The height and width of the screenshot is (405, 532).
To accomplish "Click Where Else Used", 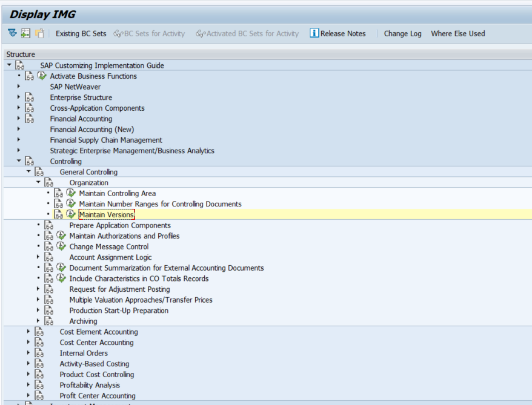I will pos(457,33).
